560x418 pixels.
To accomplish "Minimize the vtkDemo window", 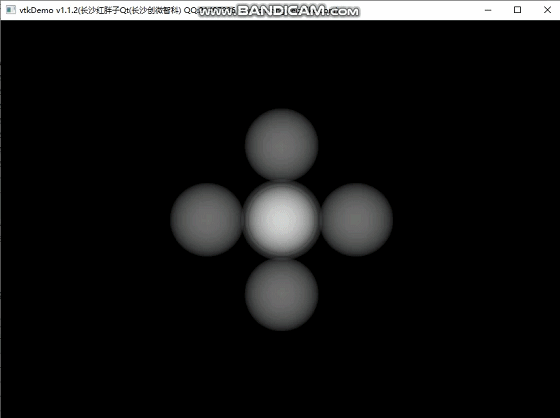I will pos(488,10).
